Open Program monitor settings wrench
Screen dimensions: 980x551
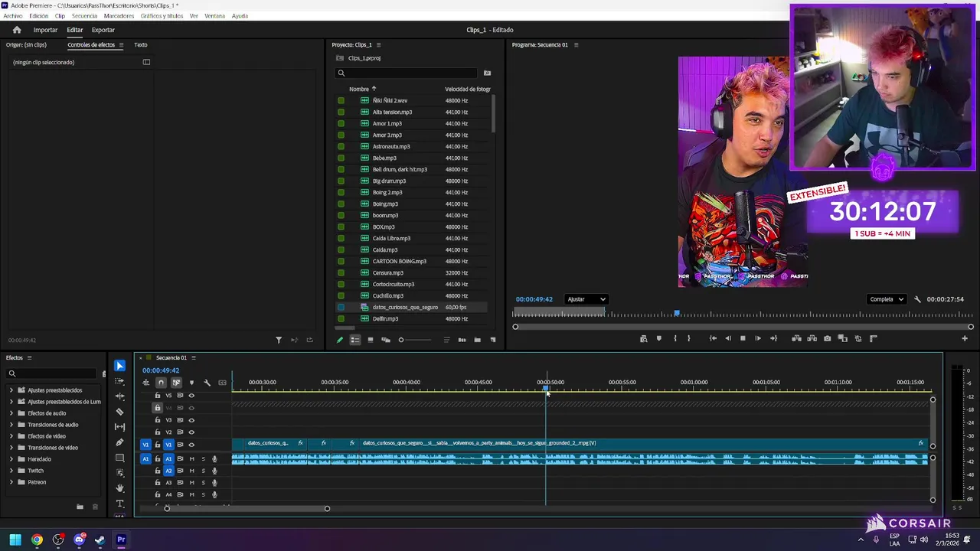(917, 299)
